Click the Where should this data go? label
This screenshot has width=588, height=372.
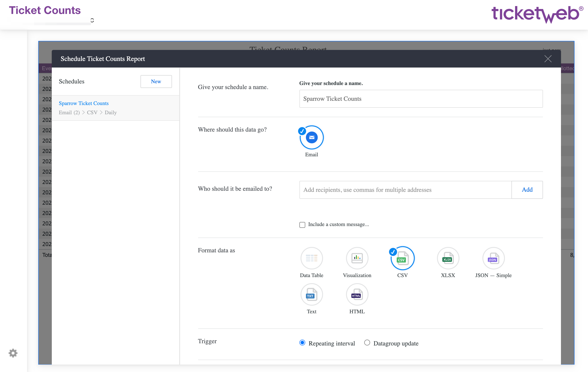(x=232, y=130)
